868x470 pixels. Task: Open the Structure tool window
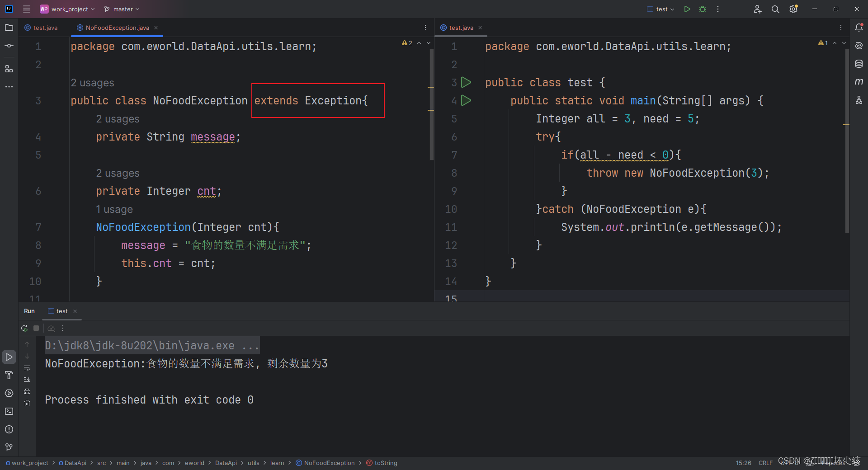point(9,69)
